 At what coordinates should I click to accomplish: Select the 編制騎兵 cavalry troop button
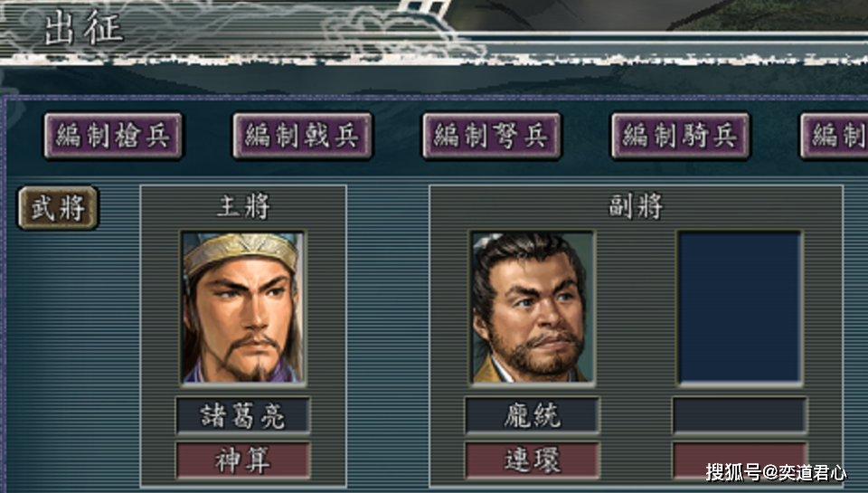pos(680,136)
